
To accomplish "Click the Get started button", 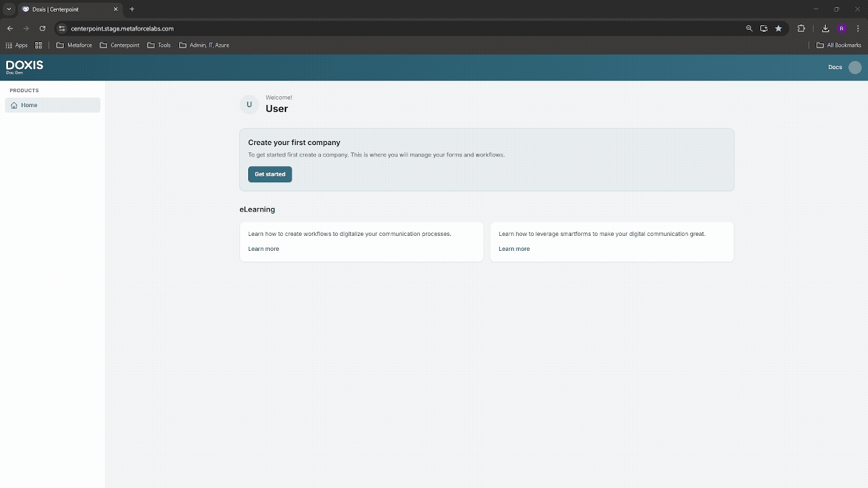I will tap(270, 174).
